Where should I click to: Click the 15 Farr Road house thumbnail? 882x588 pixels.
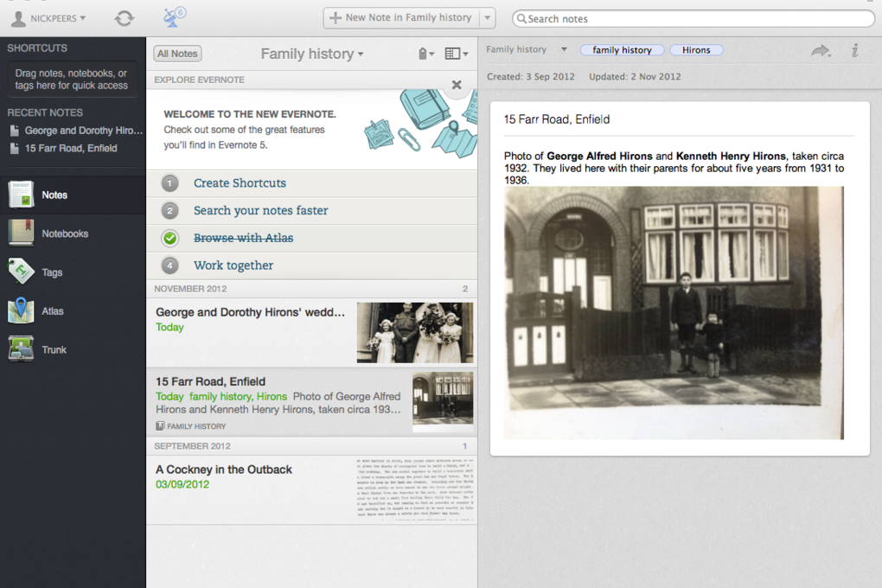click(x=443, y=402)
